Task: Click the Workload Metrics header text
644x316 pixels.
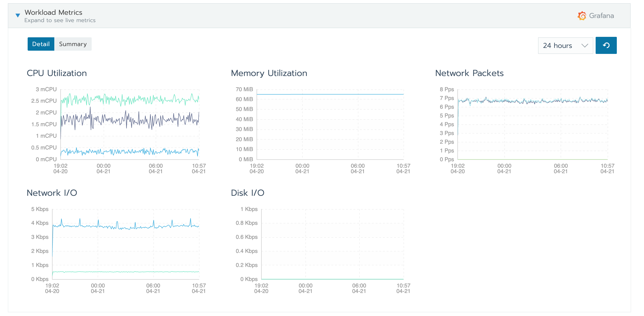Action: (x=53, y=12)
